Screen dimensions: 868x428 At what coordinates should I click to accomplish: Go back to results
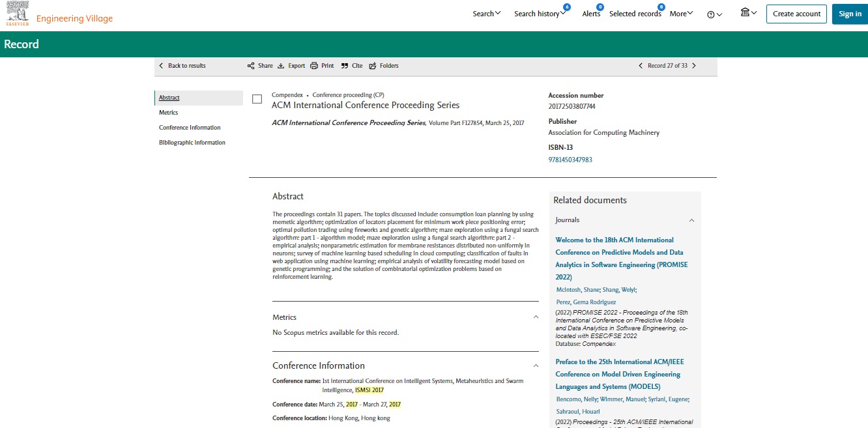(x=182, y=66)
